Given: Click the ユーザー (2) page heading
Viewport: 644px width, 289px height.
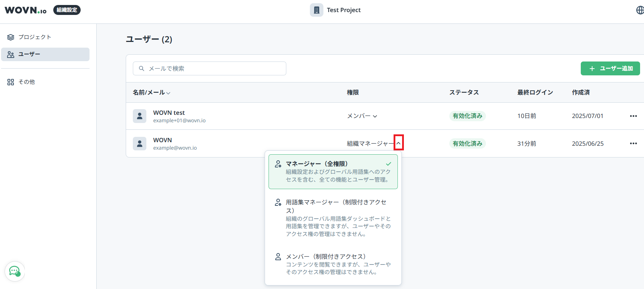Looking at the screenshot, I should click(149, 39).
